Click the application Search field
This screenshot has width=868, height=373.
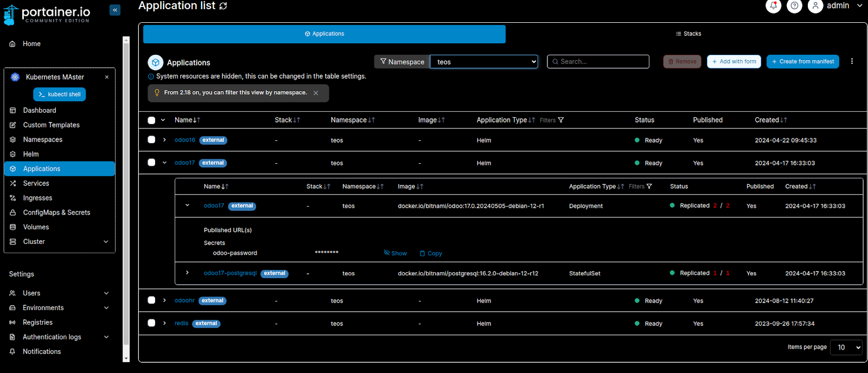[598, 62]
